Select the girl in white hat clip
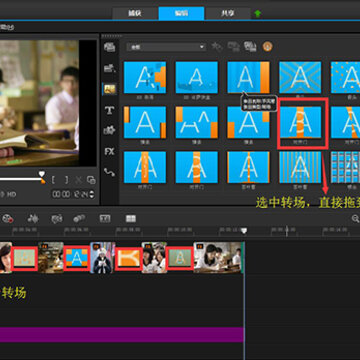The height and width of the screenshot is (360, 360). (x=103, y=258)
